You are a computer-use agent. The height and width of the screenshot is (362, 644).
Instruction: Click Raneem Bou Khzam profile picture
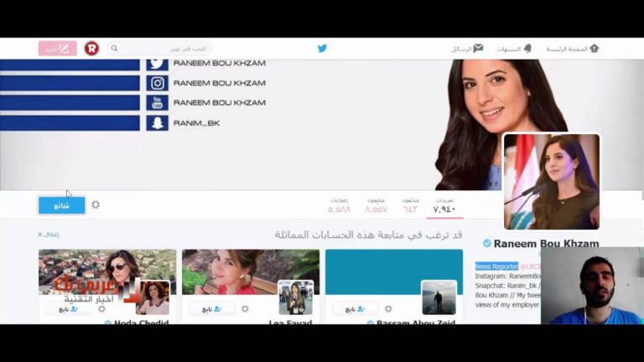click(552, 181)
